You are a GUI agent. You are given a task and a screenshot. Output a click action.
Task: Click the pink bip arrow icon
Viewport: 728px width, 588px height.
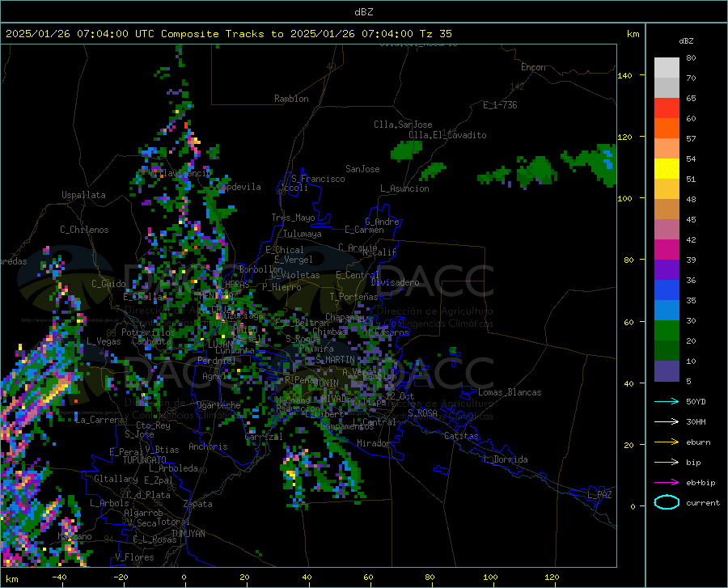pyautogui.click(x=667, y=463)
